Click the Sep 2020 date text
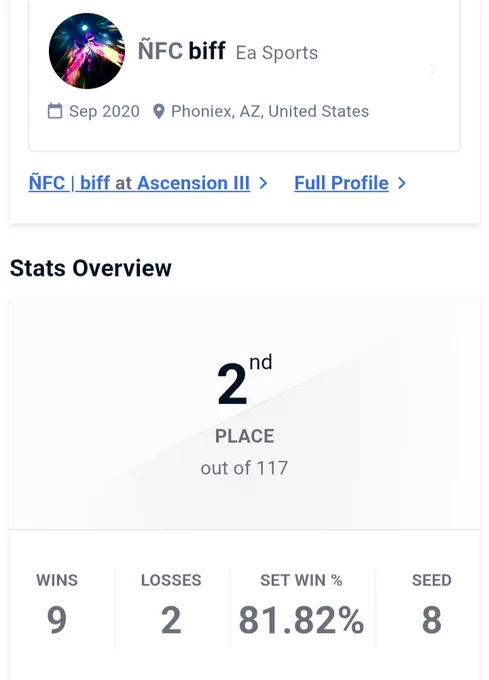Image resolution: width=489 pixels, height=680 pixels. [x=104, y=111]
